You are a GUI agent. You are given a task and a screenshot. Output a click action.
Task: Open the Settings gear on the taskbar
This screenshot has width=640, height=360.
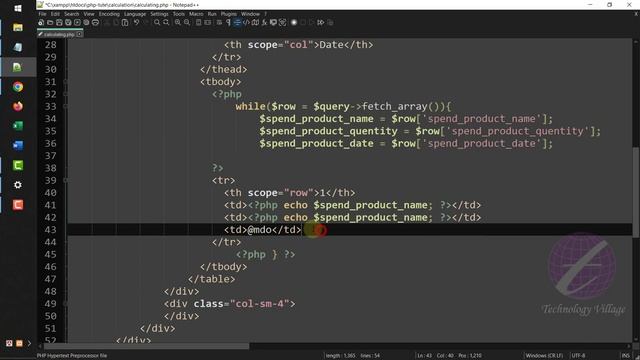tap(18, 185)
